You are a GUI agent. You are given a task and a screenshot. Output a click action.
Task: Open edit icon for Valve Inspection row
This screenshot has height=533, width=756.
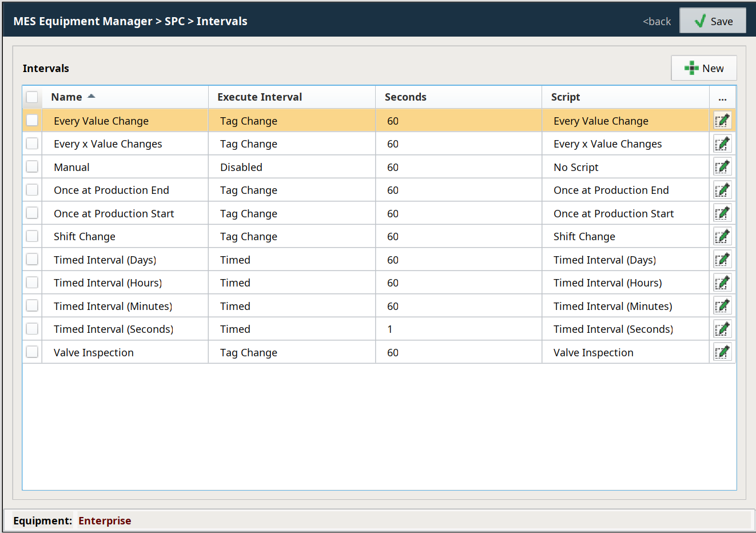(722, 352)
